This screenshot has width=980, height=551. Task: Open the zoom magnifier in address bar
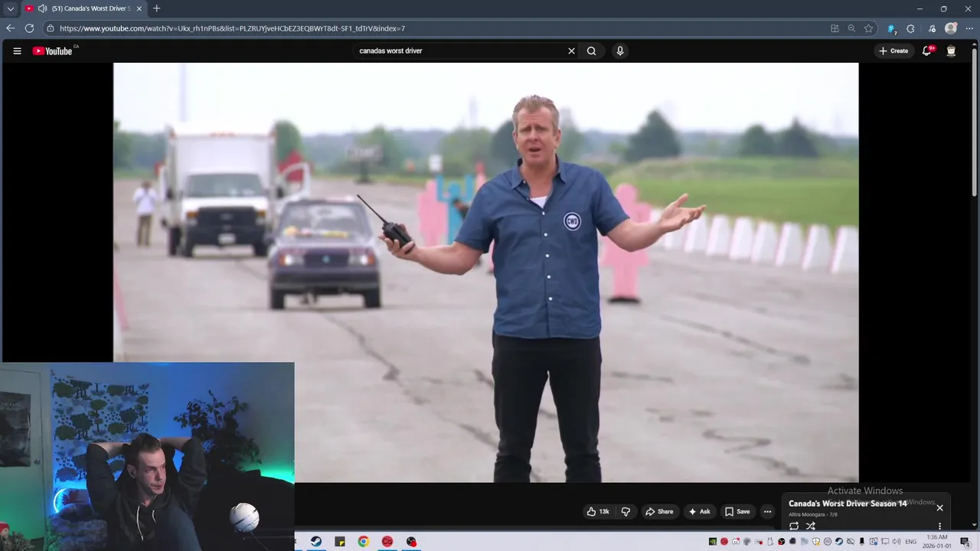[x=851, y=28]
